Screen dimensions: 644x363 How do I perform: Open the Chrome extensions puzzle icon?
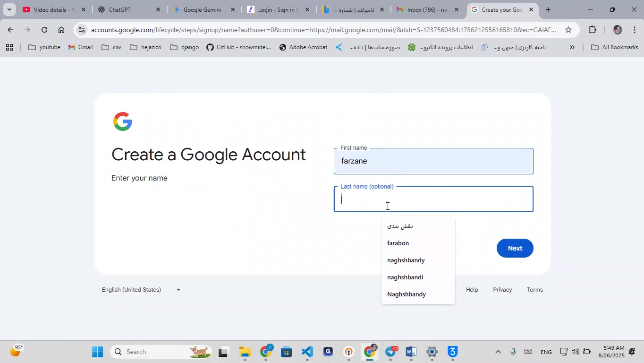pyautogui.click(x=593, y=30)
